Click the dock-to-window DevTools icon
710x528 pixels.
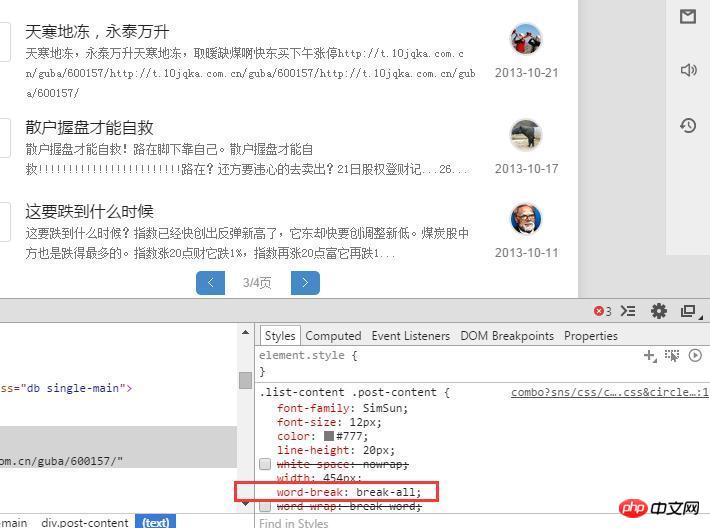click(x=689, y=311)
